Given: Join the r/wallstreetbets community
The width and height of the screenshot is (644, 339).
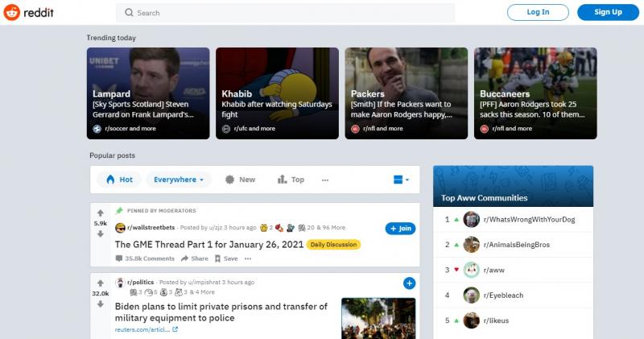Looking at the screenshot, I should point(400,229).
